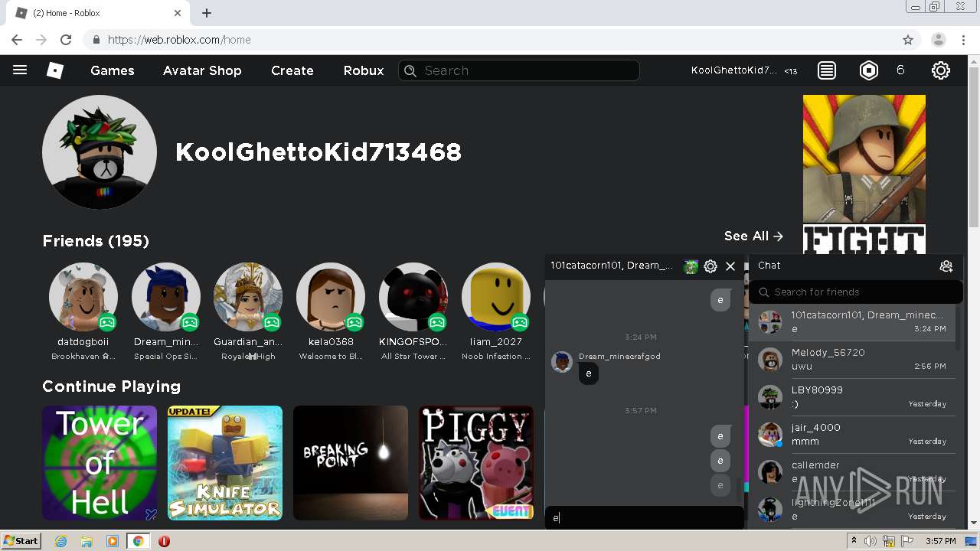Click Dream_minecrafgod sender name in chat

pyautogui.click(x=619, y=356)
